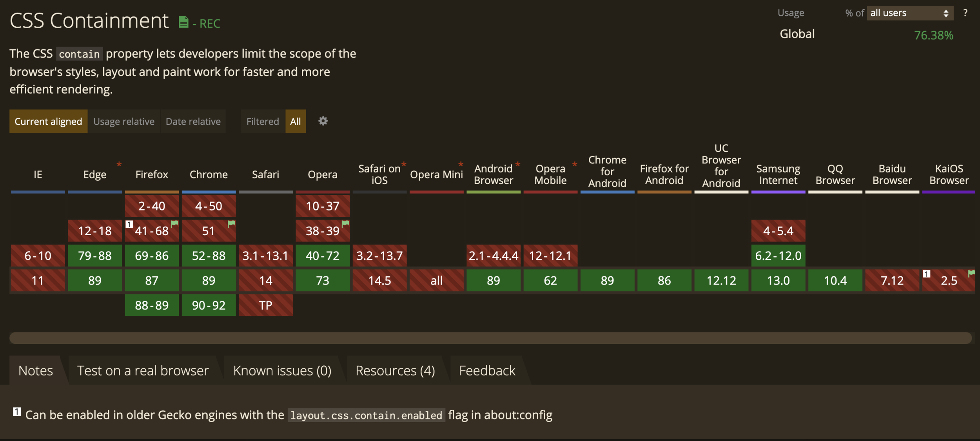Click the Safari TP version cell
Viewport: 980px width, 441px height.
[x=265, y=305]
